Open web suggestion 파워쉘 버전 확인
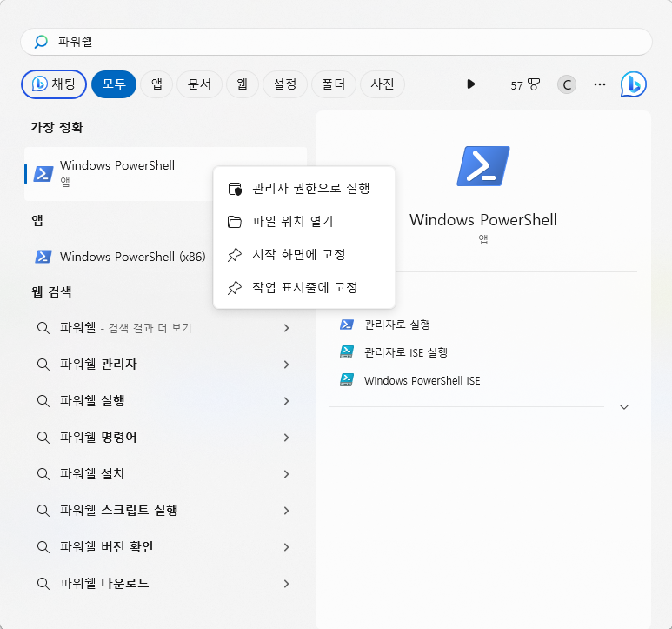The image size is (672, 629). click(x=165, y=547)
